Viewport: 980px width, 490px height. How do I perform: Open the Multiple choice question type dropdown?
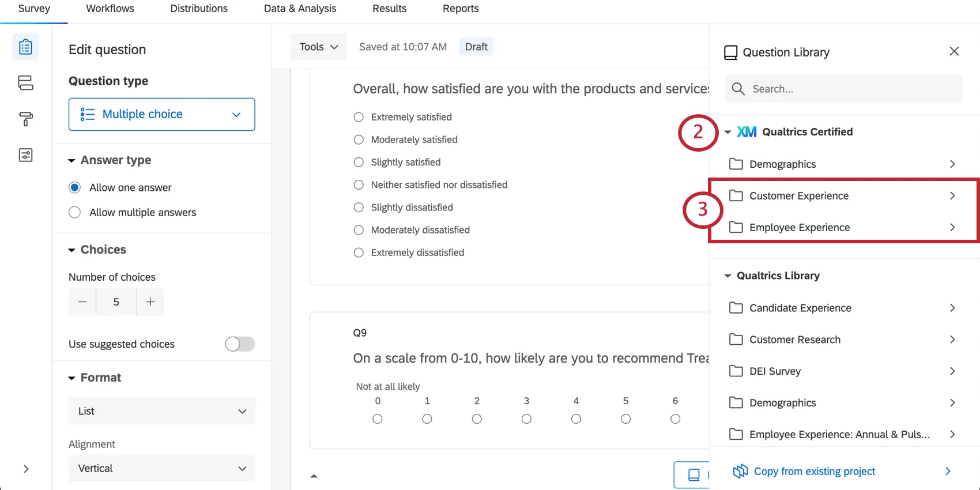click(x=161, y=114)
